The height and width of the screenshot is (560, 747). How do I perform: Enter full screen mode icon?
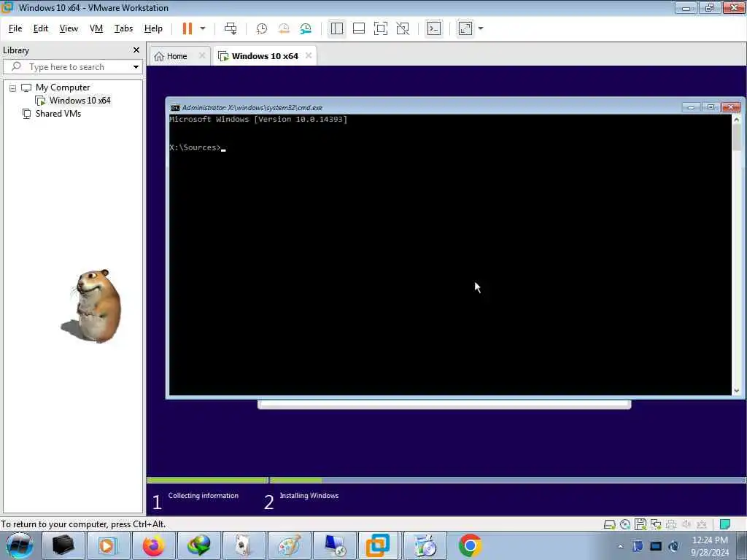[381, 28]
